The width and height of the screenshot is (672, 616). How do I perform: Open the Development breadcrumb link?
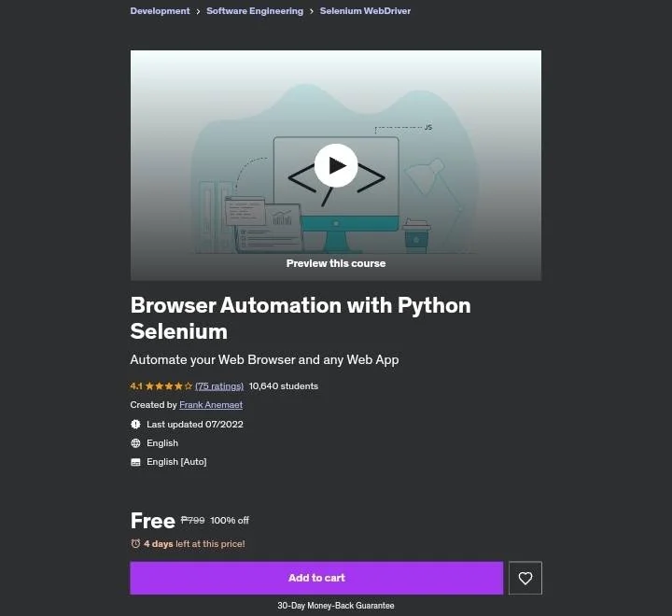pyautogui.click(x=160, y=10)
